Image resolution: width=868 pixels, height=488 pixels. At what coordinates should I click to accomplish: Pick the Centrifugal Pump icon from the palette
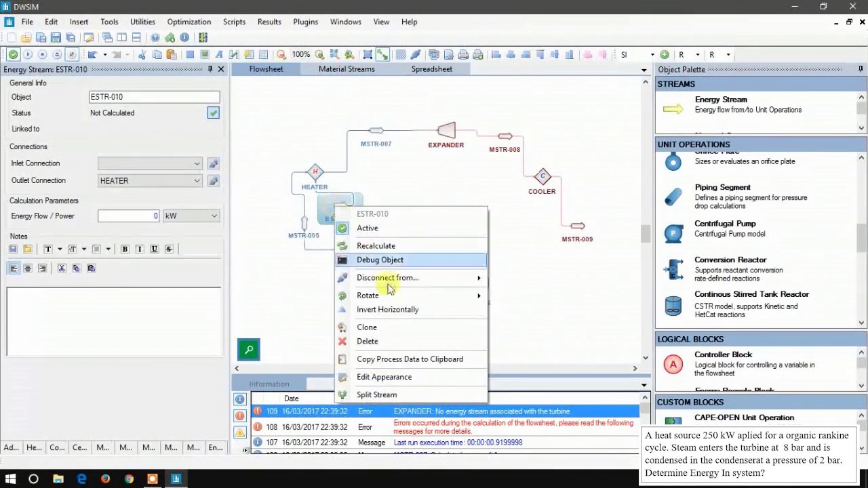(x=673, y=234)
